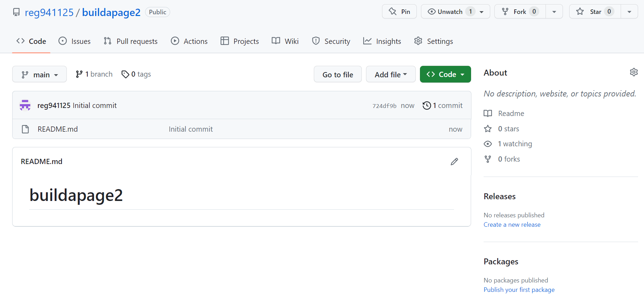Click Publish your first package

(519, 290)
